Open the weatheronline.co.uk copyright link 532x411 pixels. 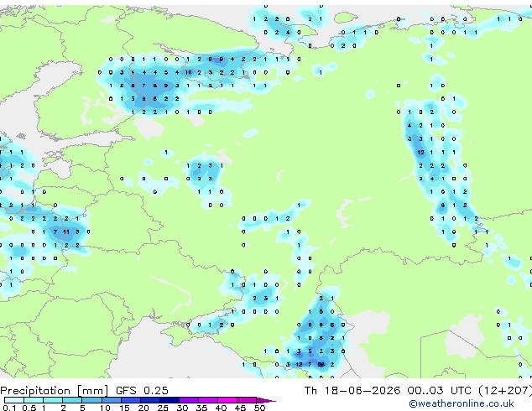pyautogui.click(x=461, y=403)
